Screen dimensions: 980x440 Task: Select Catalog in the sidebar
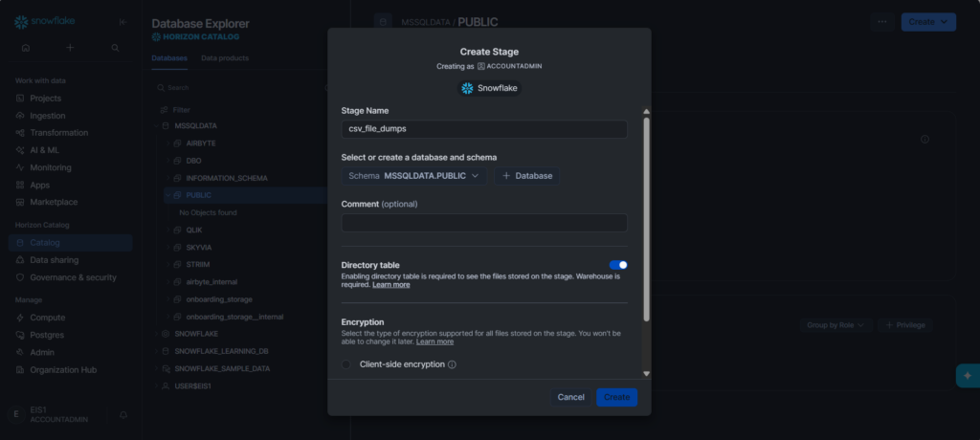pyautogui.click(x=70, y=243)
